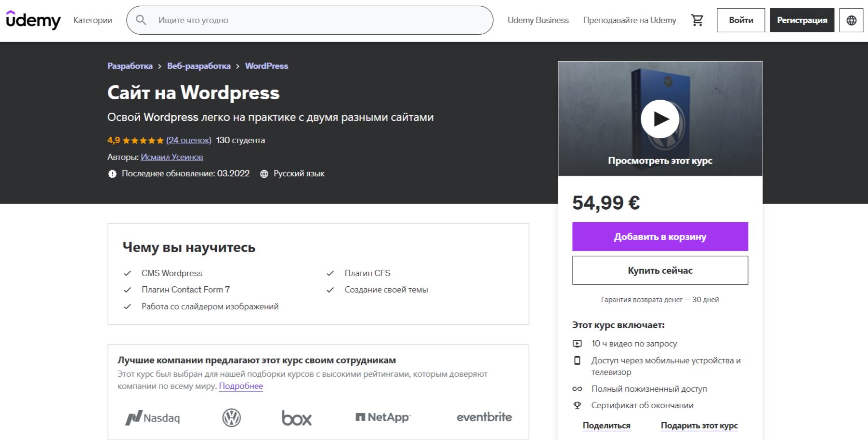Screen dimensions: 868x440
Task: Focus the Ищите что угодно search field
Action: pos(310,20)
